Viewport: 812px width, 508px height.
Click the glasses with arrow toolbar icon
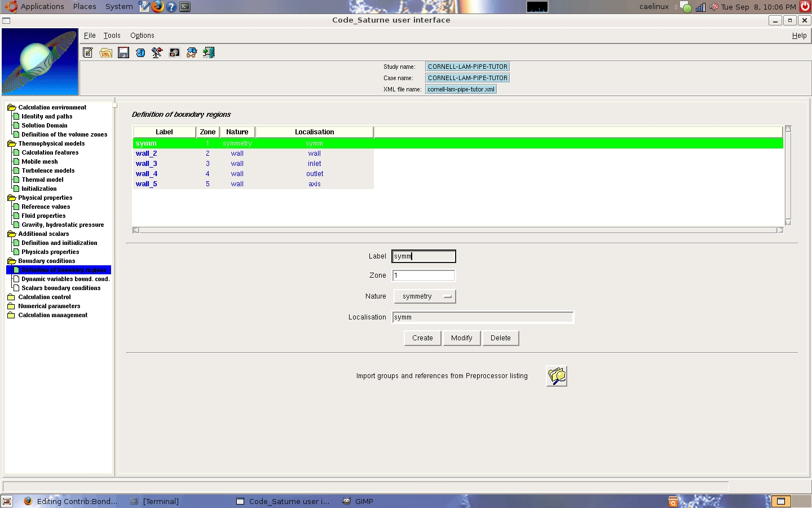pos(192,52)
